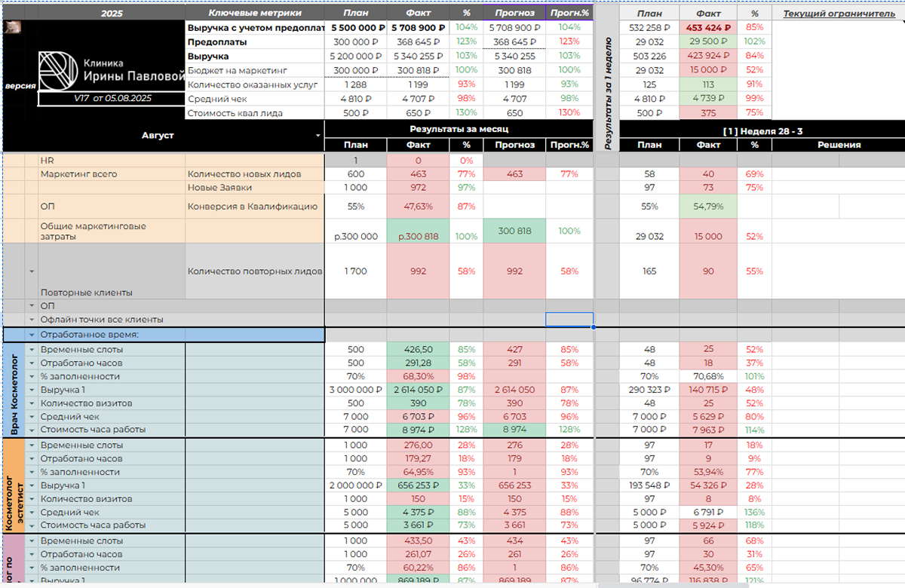Select the red 453 424 ₽ fact cell

tap(709, 27)
